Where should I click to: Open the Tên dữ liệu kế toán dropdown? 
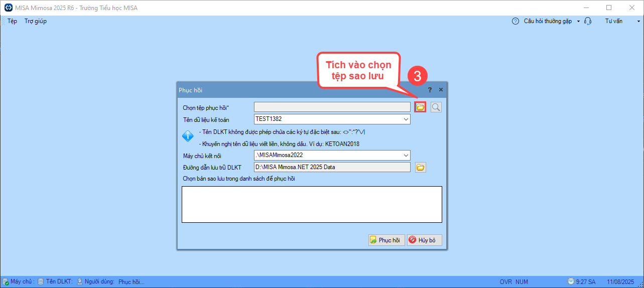[406, 119]
